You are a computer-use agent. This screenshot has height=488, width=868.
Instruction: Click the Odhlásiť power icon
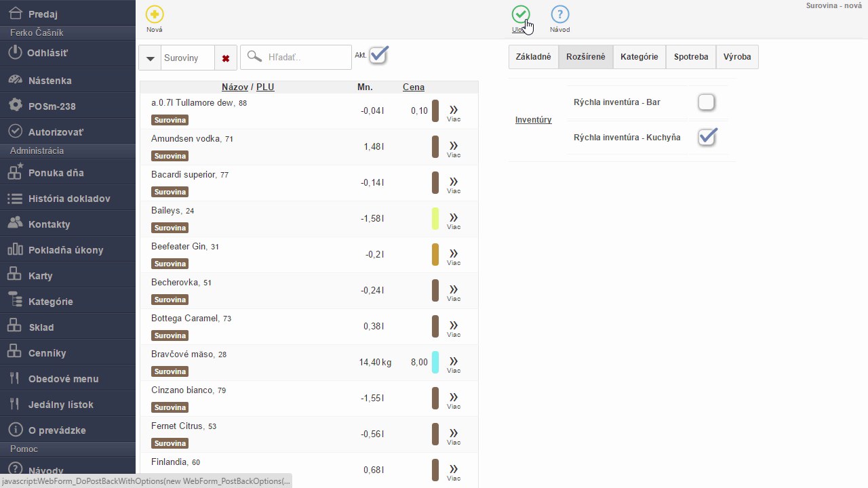click(16, 52)
